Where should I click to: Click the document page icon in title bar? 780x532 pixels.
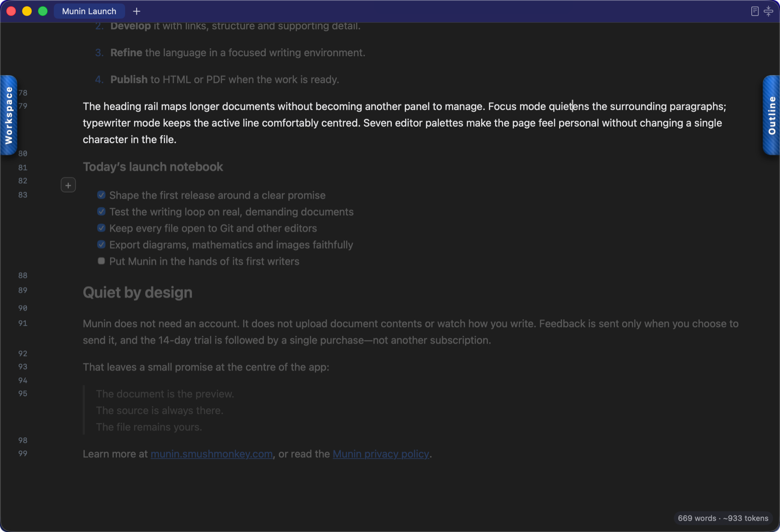click(755, 11)
